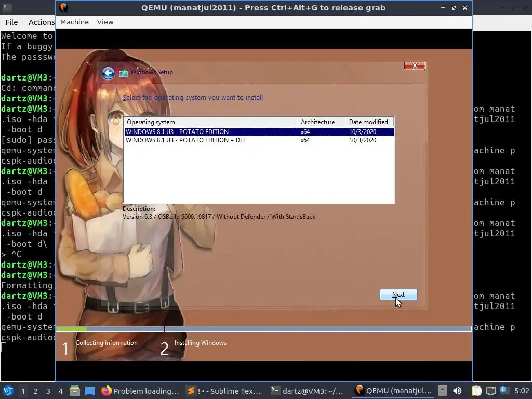Click the show desktop icon in taskbar
532x399 pixels.
click(90, 391)
